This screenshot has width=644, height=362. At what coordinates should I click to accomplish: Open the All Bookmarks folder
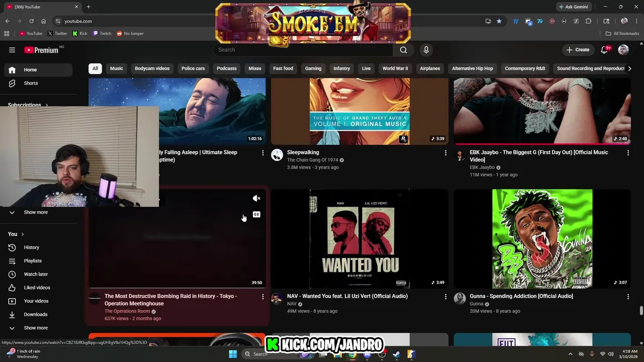[x=622, y=34]
